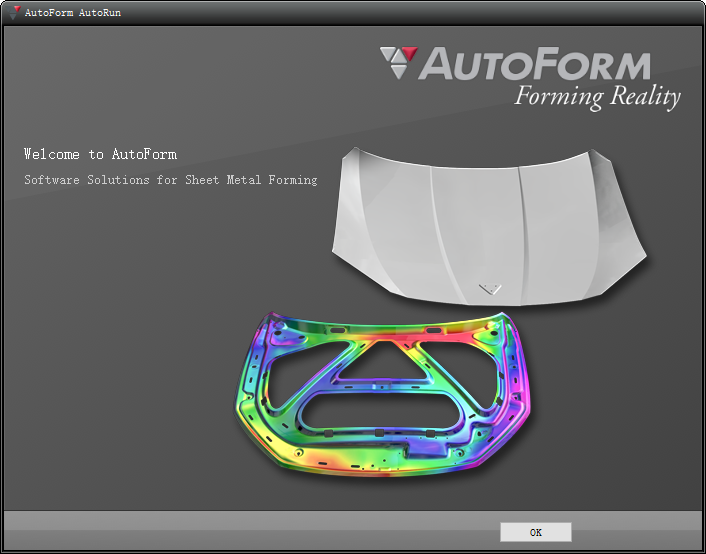
Task: Click the AutoForm logo at top right
Action: coord(515,63)
